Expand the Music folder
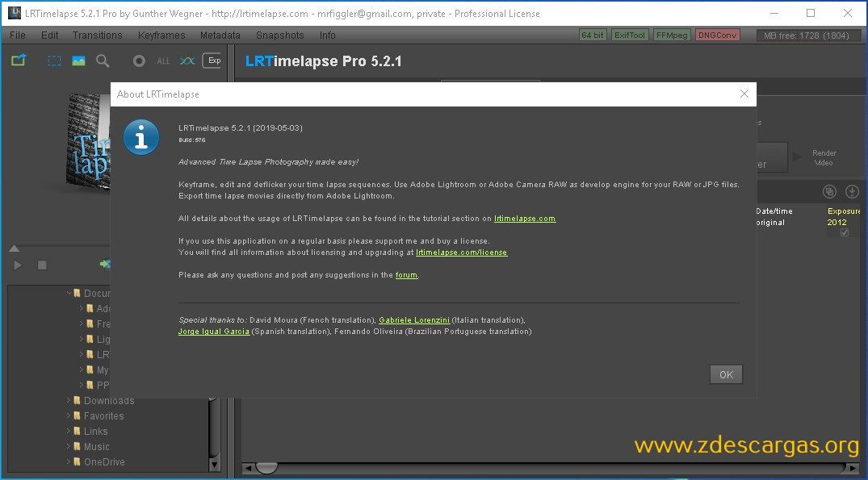 (x=69, y=445)
